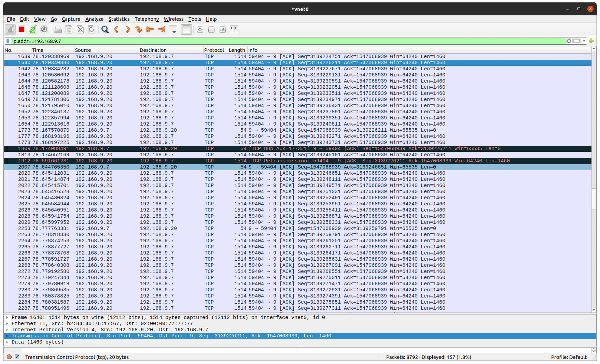Jump to the last packet

coord(161,30)
